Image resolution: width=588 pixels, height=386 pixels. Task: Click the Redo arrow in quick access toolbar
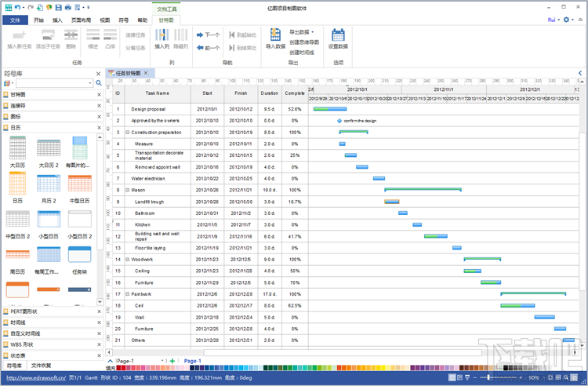31,8
